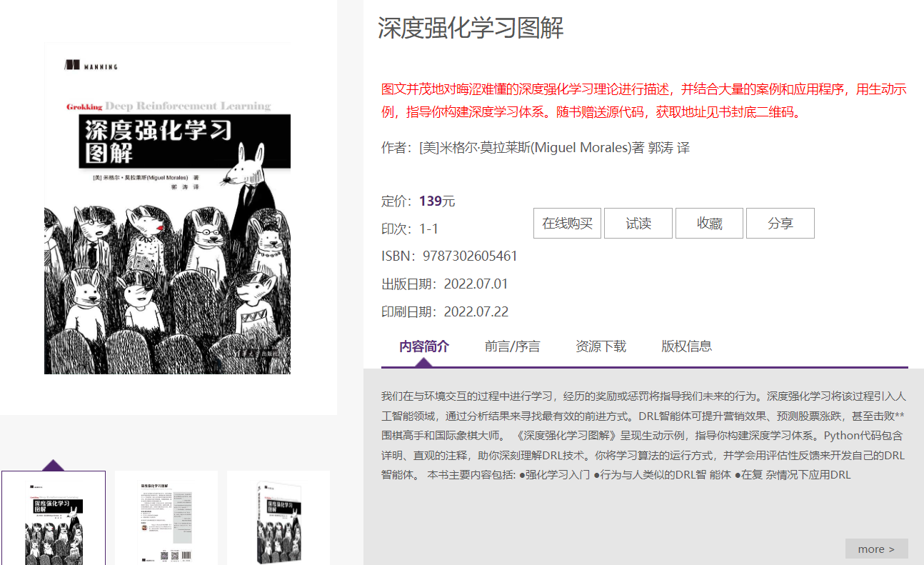Select the back cover thumbnail with barcode
The height and width of the screenshot is (565, 924).
point(166,518)
